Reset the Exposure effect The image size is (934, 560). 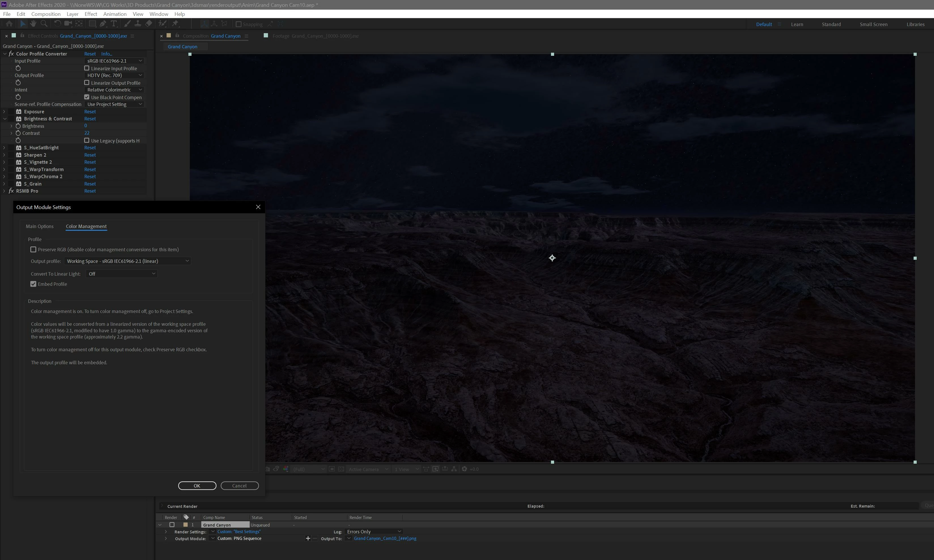coord(90,112)
